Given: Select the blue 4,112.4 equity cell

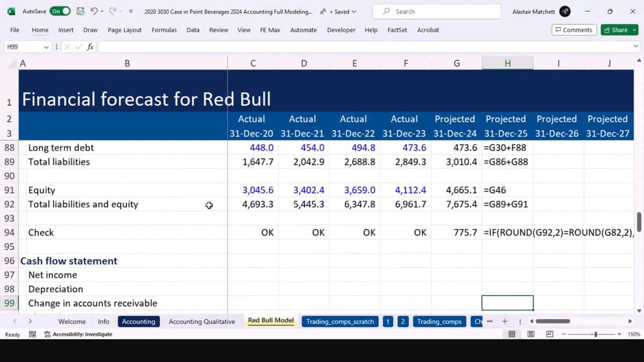Looking at the screenshot, I should coord(406,190).
